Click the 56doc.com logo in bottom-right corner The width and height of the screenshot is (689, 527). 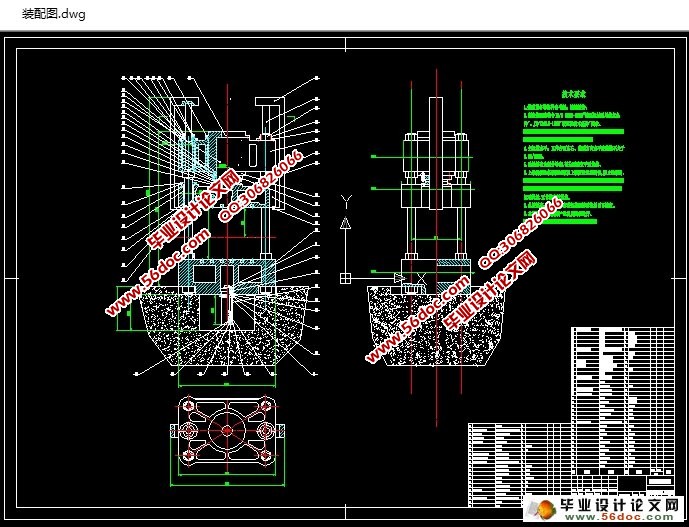(x=604, y=509)
